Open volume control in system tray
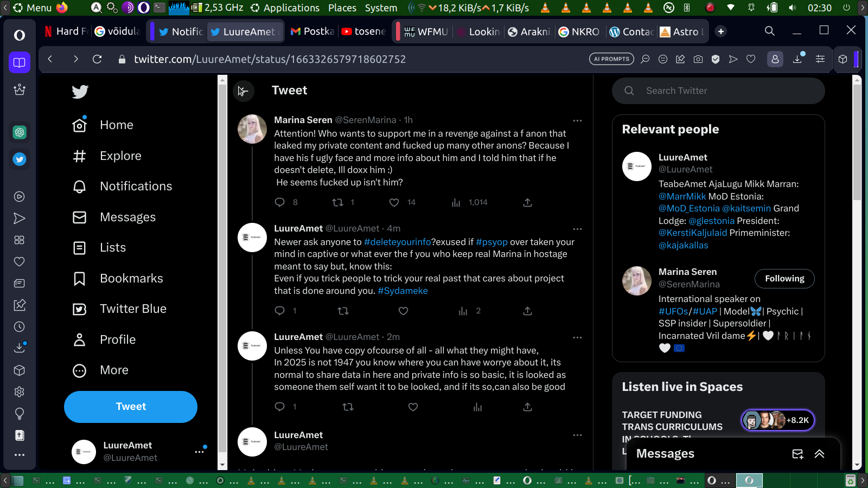The width and height of the screenshot is (868, 488). pos(793,8)
